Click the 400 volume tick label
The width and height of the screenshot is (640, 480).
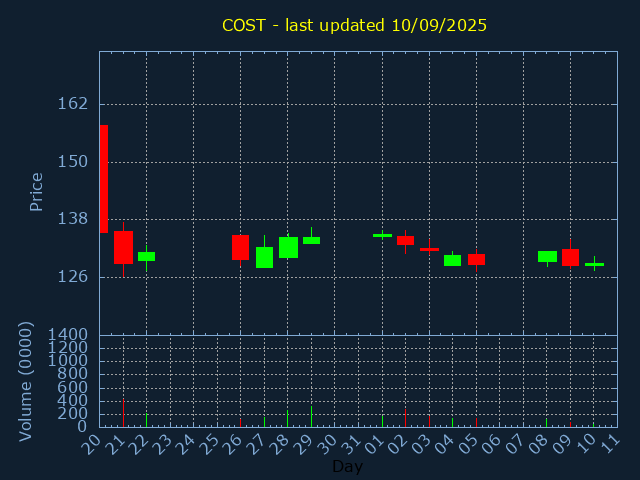point(73,401)
